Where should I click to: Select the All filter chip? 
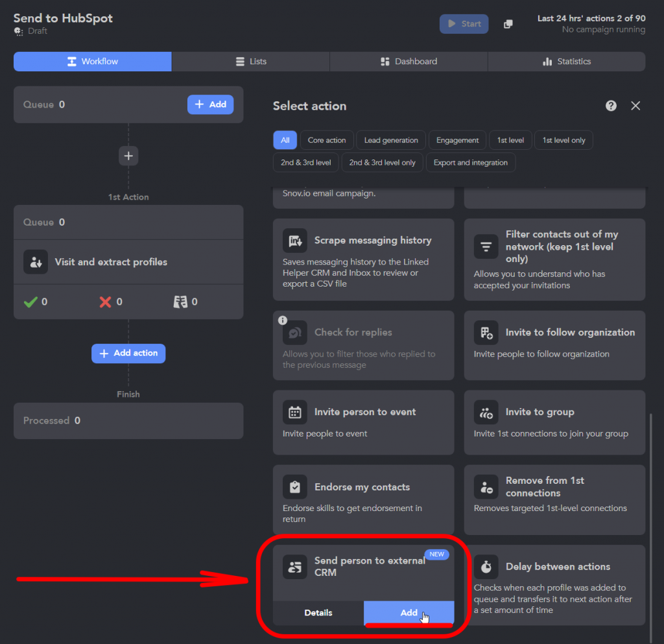pos(285,140)
